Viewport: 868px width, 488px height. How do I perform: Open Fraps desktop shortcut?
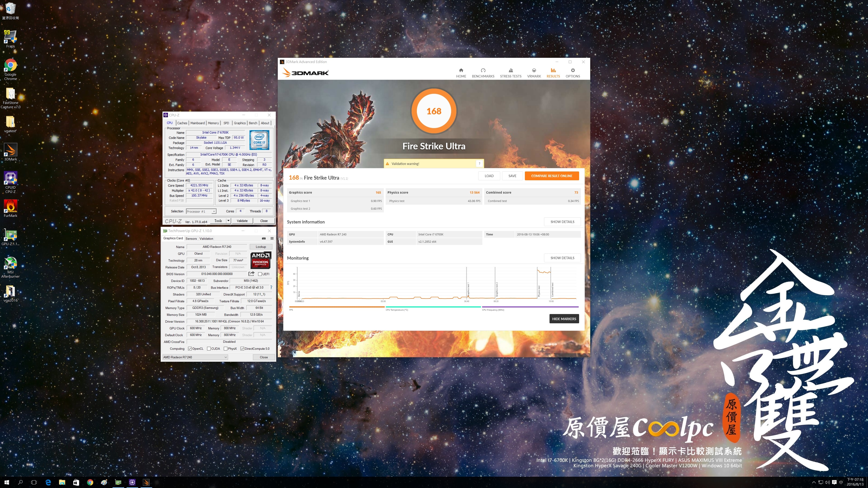coord(10,39)
